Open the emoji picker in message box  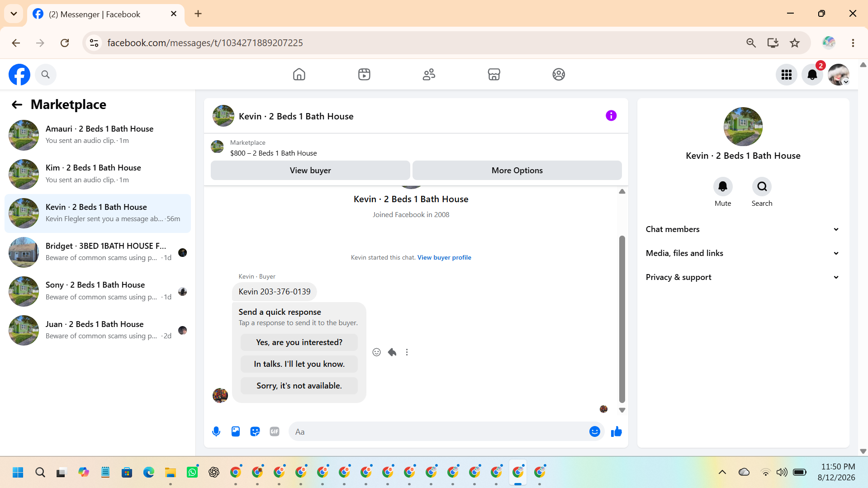coord(595,431)
